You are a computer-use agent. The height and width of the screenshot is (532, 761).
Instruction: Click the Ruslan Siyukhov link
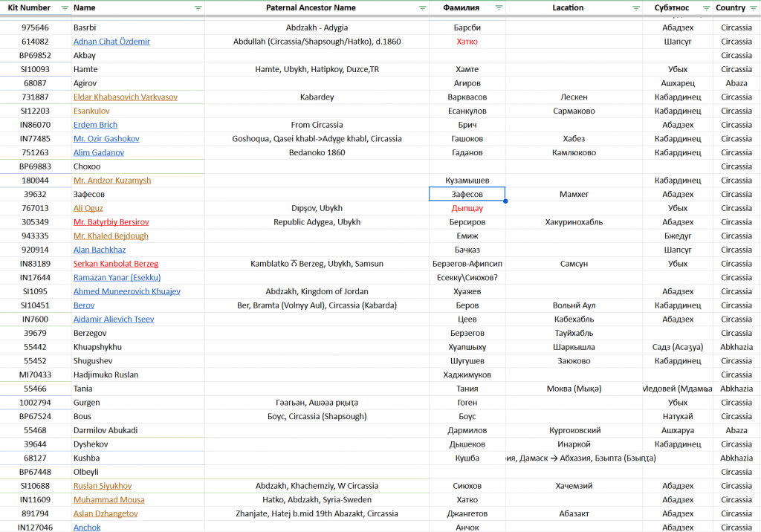click(103, 486)
